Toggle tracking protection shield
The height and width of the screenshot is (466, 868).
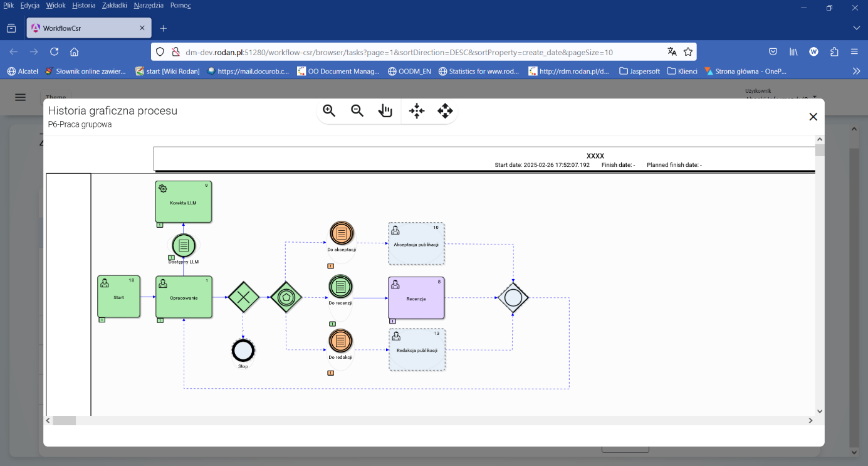[160, 51]
